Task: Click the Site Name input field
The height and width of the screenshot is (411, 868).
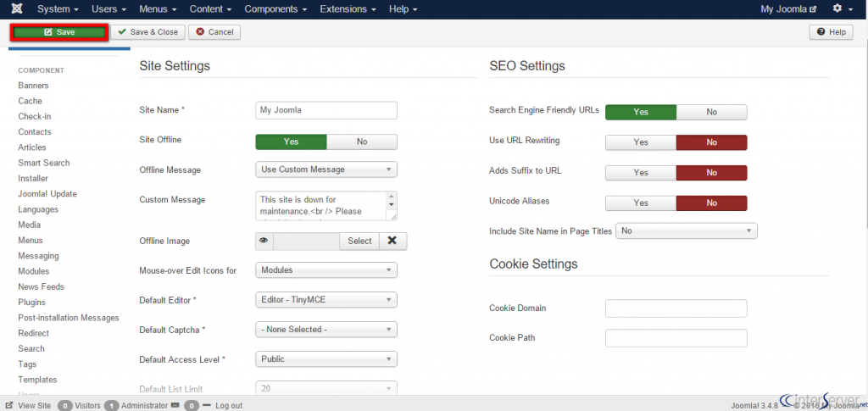Action: [x=326, y=110]
